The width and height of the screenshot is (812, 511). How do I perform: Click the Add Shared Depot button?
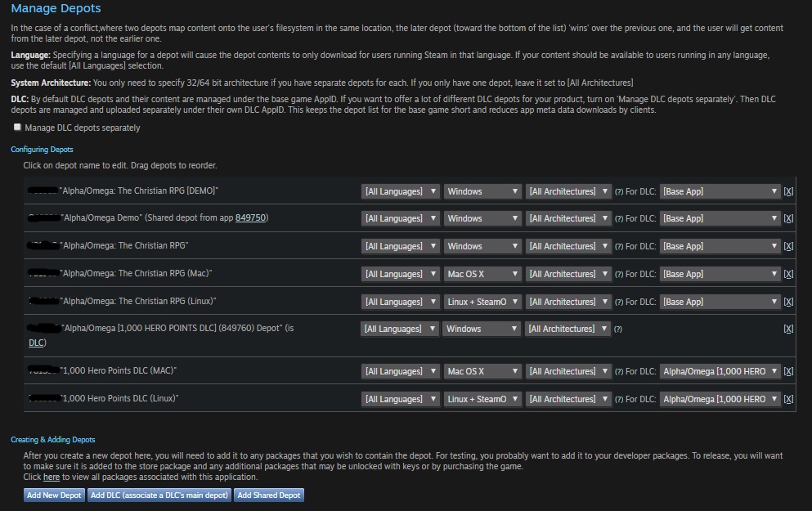tap(270, 495)
